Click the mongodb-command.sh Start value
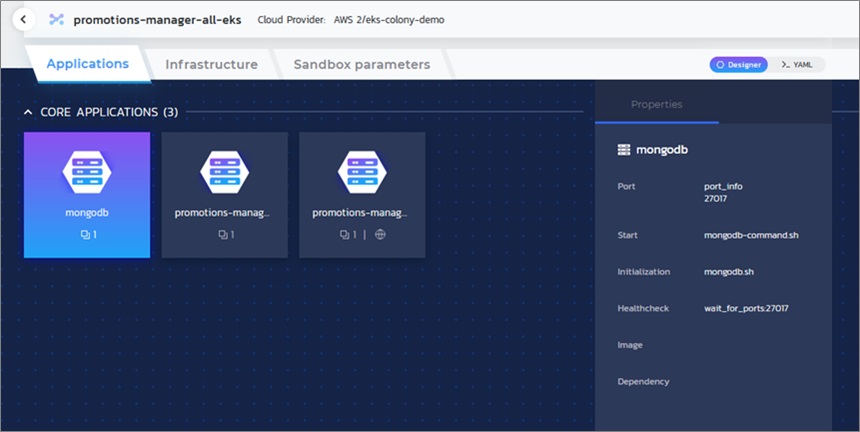The height and width of the screenshot is (432, 860). click(751, 235)
